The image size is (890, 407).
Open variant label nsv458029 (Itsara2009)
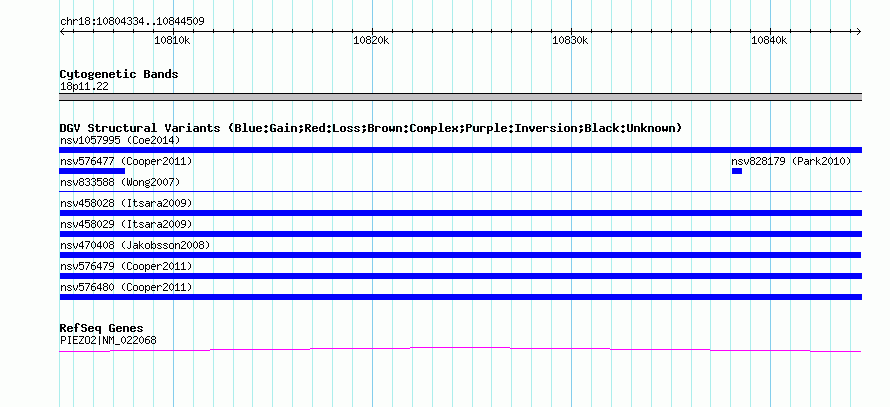pos(126,224)
